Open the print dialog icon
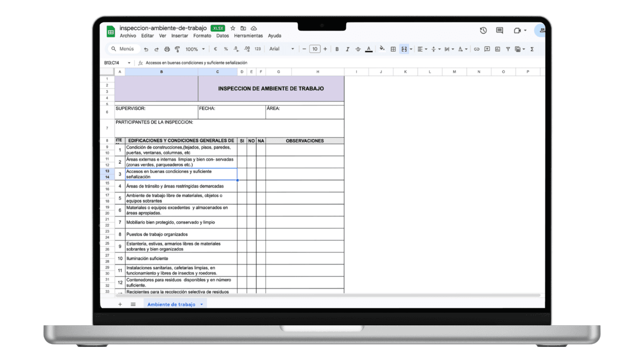The image size is (644, 362). point(167,49)
